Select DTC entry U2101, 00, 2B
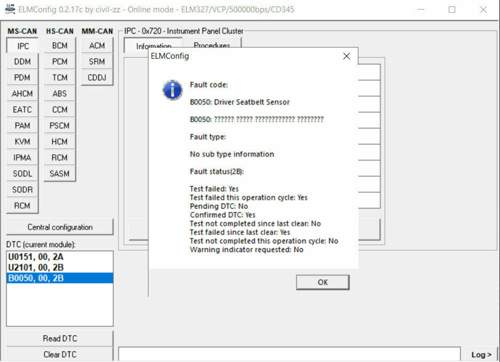This screenshot has height=362, width=500. point(60,268)
